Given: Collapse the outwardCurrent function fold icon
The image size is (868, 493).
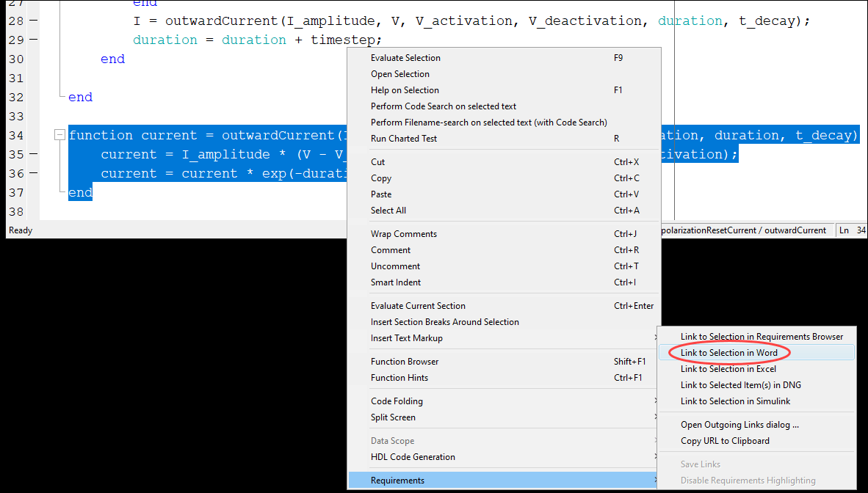Looking at the screenshot, I should point(59,134).
